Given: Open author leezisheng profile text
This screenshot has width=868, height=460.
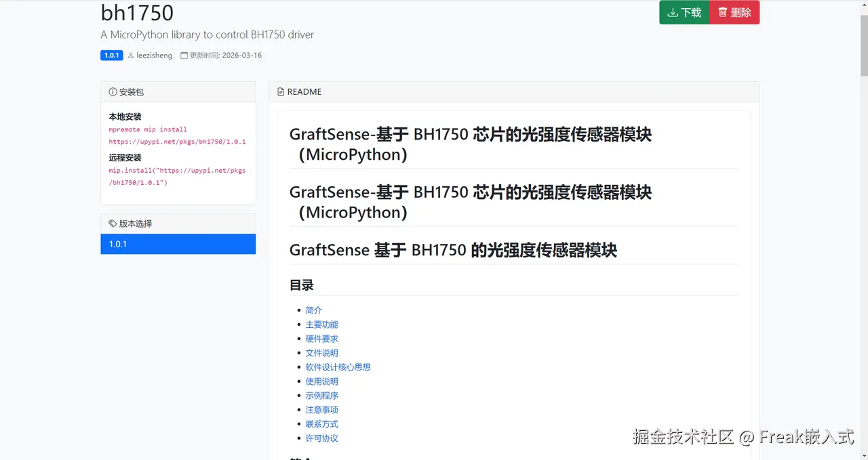Looking at the screenshot, I should click(154, 56).
